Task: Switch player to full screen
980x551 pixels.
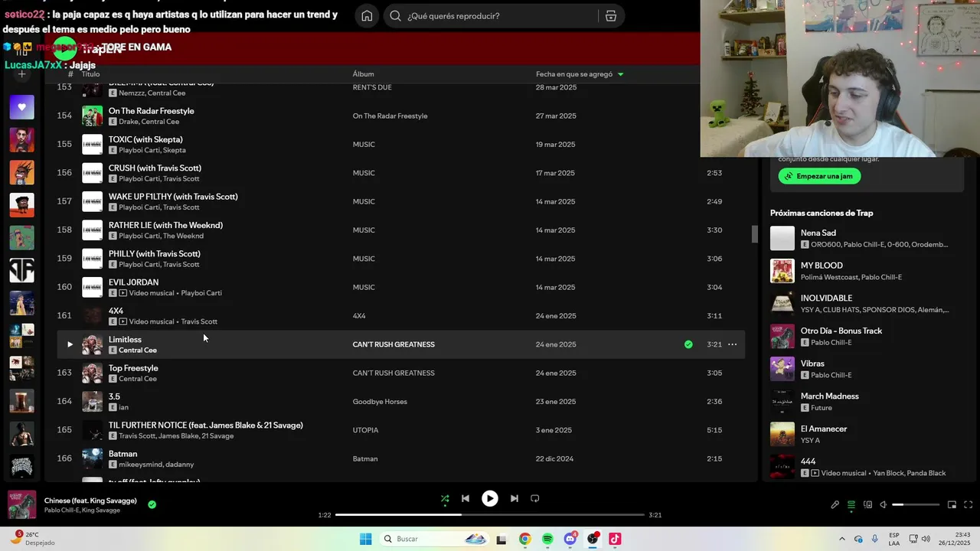Action: pyautogui.click(x=968, y=504)
